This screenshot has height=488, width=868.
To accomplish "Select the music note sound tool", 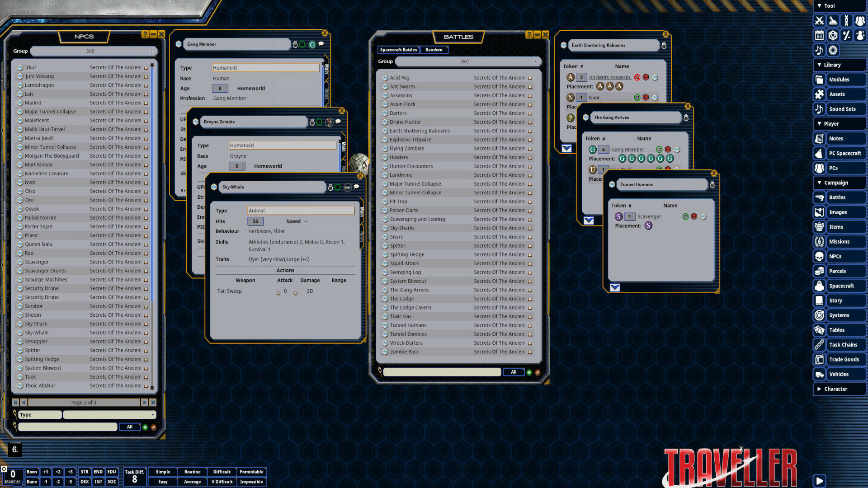I will click(x=819, y=50).
